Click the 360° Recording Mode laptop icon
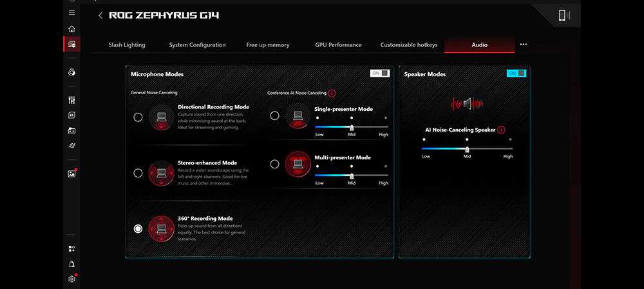 tap(161, 228)
